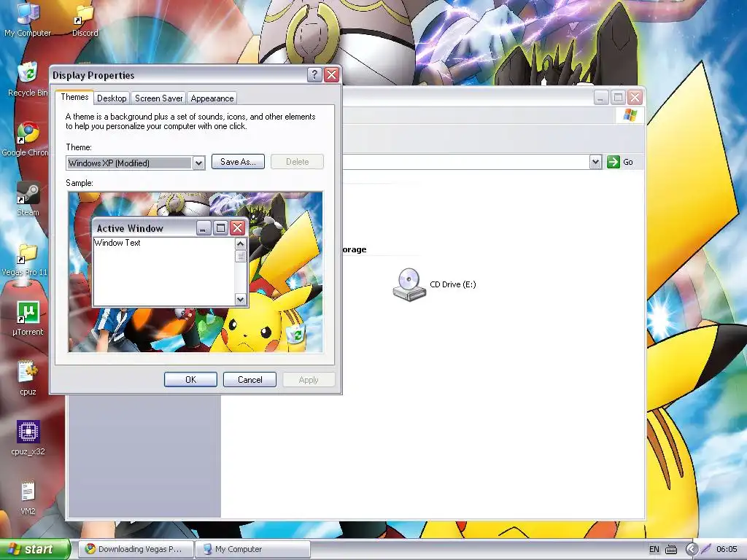Screen dimensions: 747x560
Task: Open the cpuz desktop icon
Action: pyautogui.click(x=28, y=378)
